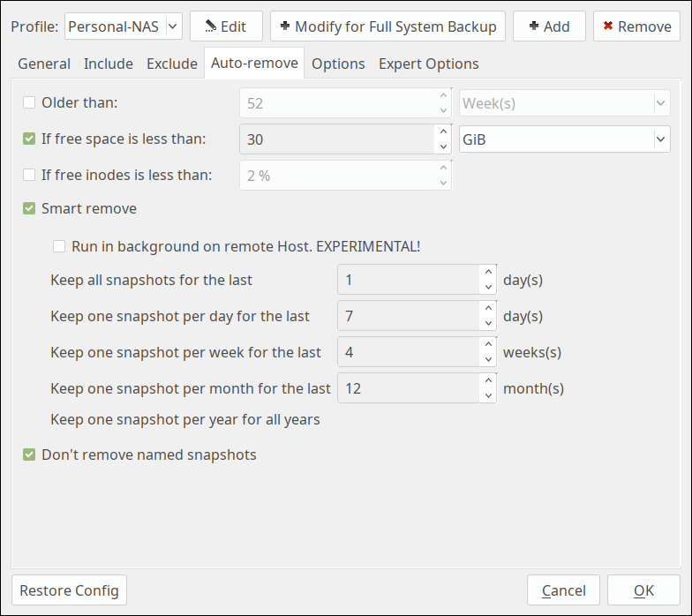This screenshot has height=616, width=692.
Task: Open the GiB unit dropdown
Action: point(565,139)
